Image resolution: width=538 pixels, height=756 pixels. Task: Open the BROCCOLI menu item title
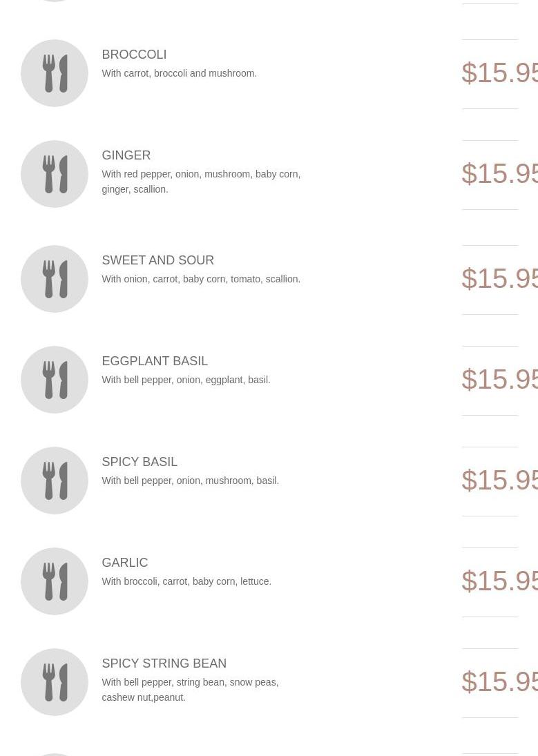(134, 55)
